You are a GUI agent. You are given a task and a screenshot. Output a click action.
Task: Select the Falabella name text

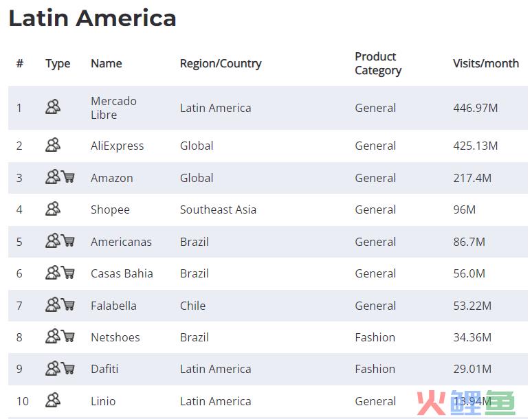113,306
